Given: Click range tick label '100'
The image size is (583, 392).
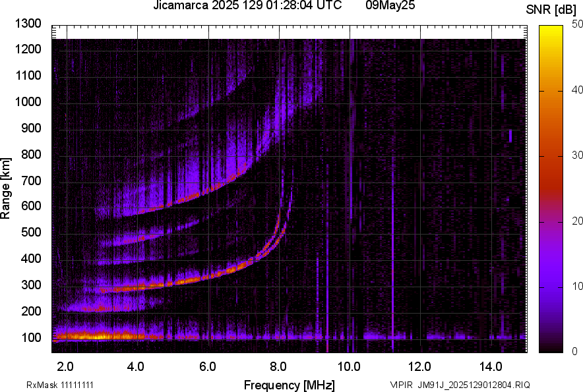Looking at the screenshot, I should click(31, 337).
